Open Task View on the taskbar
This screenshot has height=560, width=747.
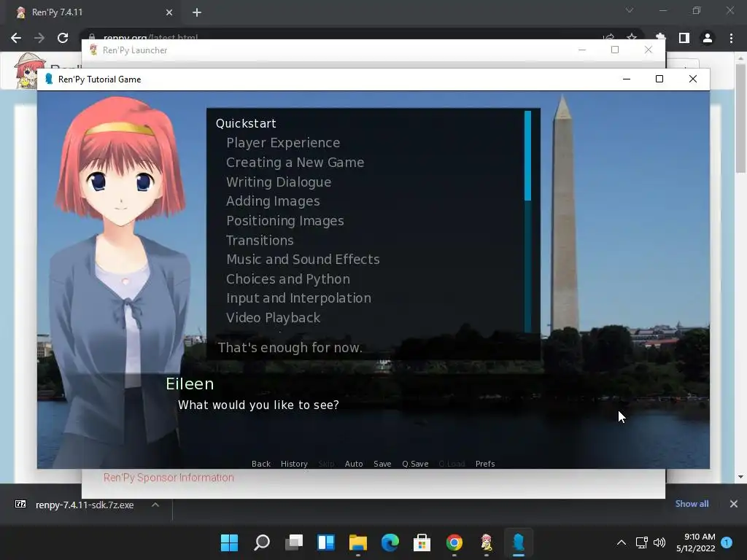pos(294,542)
